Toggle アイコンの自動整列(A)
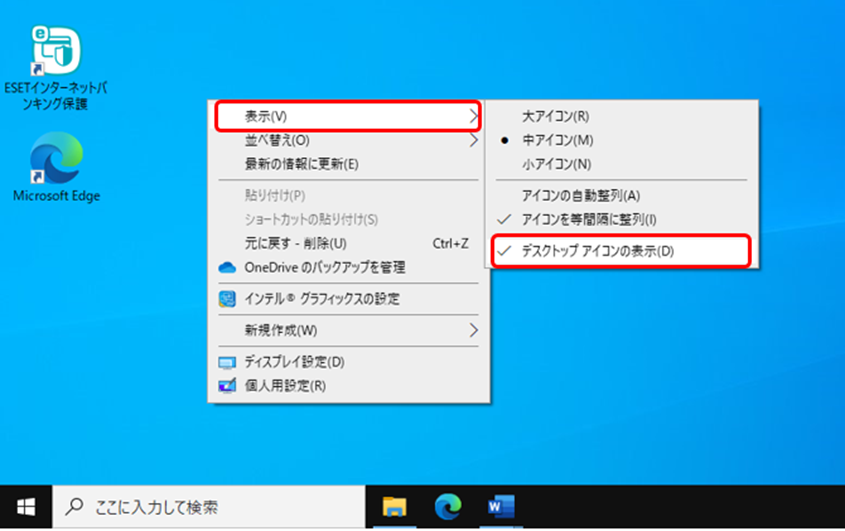The height and width of the screenshot is (531, 845). pos(622,195)
